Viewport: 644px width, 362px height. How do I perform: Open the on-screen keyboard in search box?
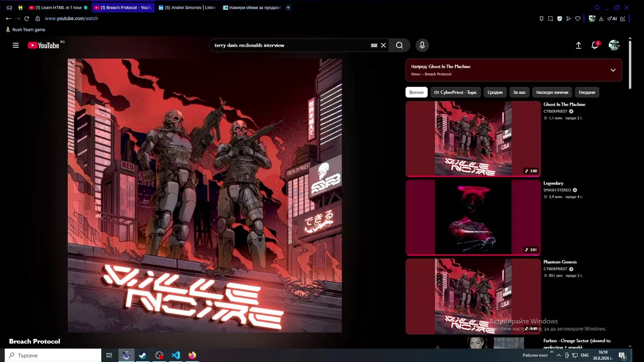pyautogui.click(x=374, y=45)
